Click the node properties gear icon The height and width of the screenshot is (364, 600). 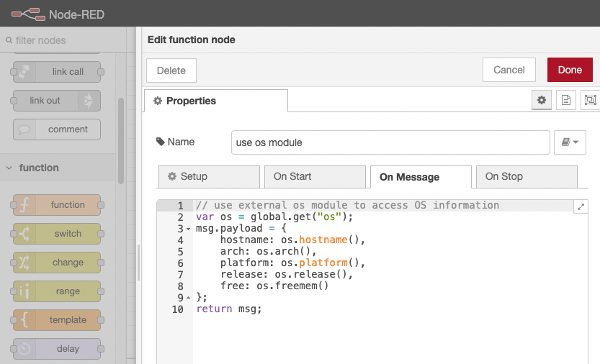(542, 101)
